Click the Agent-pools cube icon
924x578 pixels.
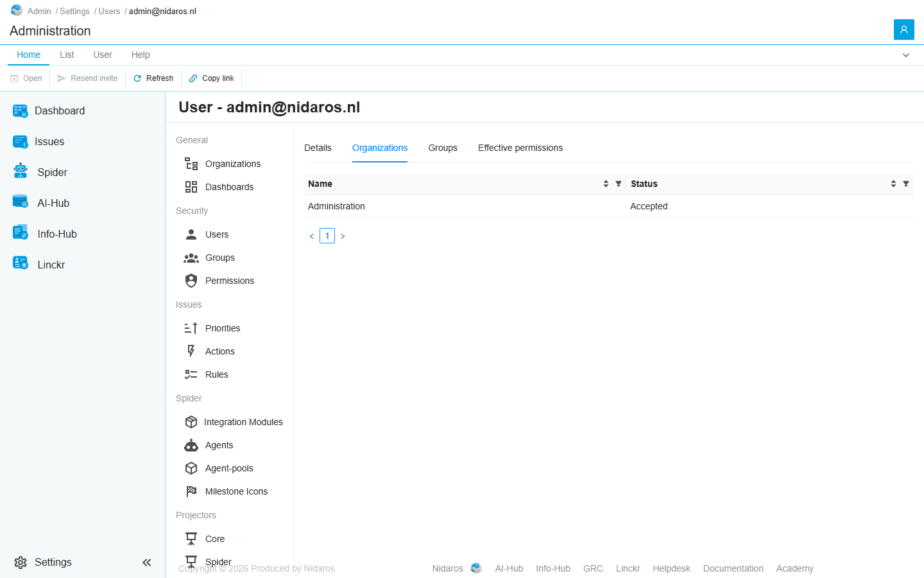[x=191, y=468]
